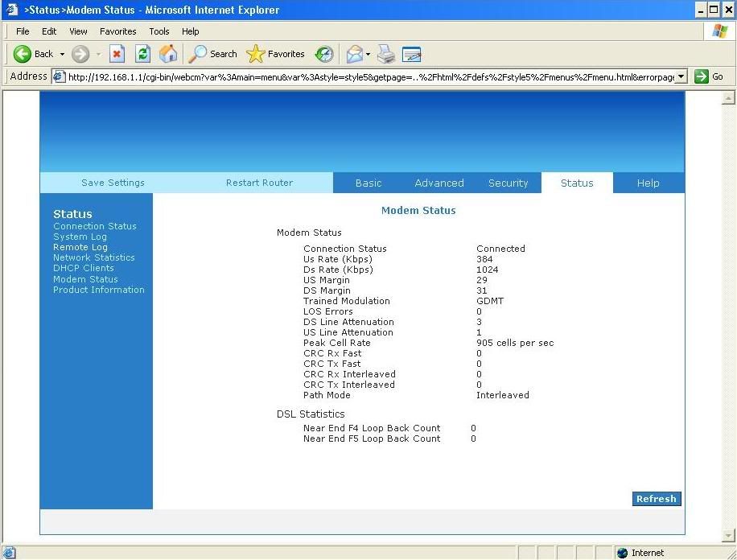Open the DHCP Clients sidebar link
This screenshot has width=737, height=560.
[x=84, y=268]
